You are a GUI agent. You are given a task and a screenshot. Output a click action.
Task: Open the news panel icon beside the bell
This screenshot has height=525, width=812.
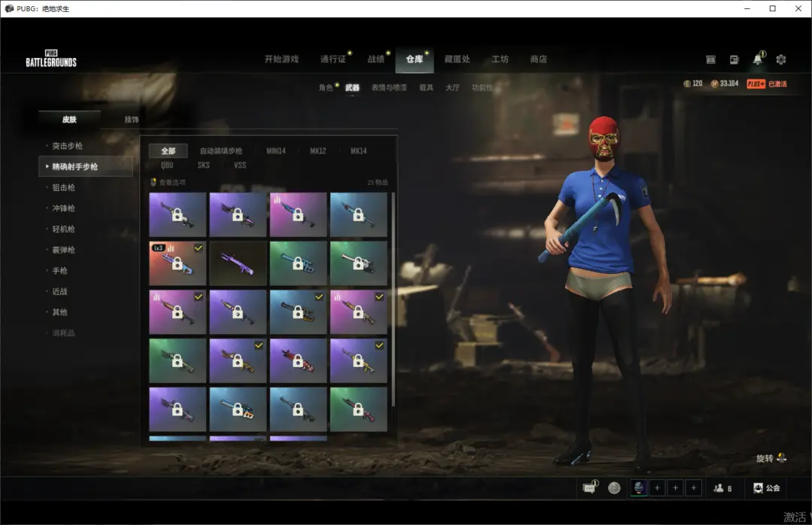[734, 59]
